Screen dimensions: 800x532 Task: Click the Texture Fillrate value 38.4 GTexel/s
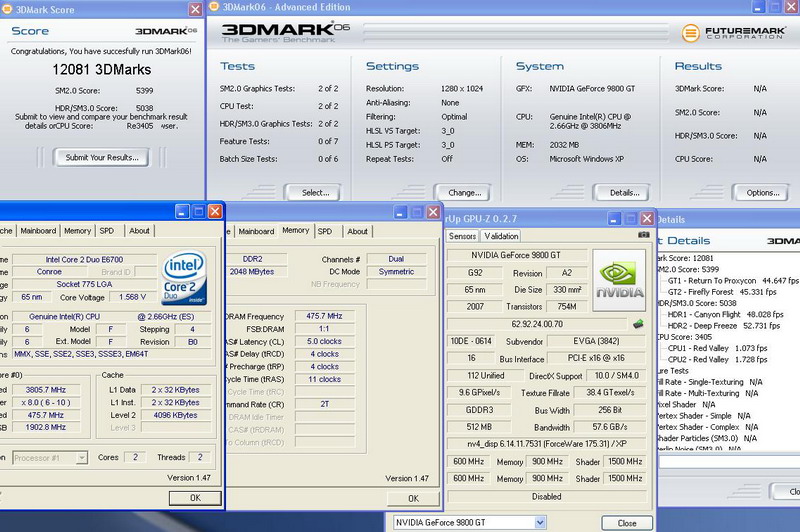pyautogui.click(x=610, y=393)
